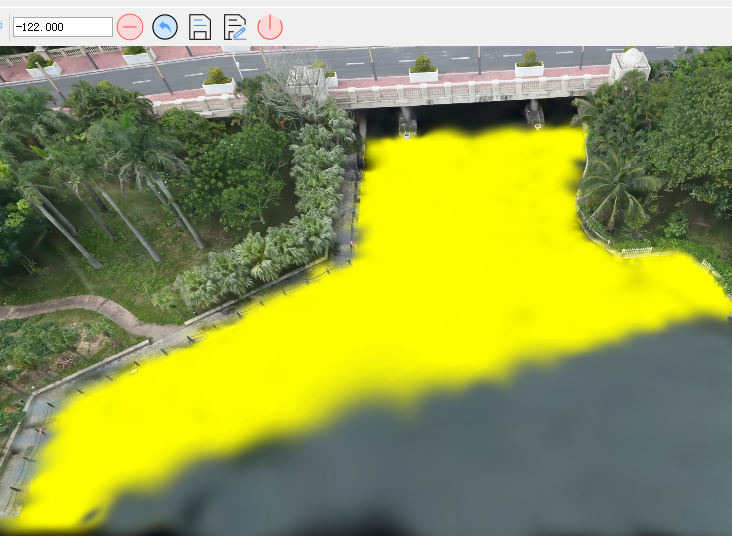The width and height of the screenshot is (732, 536).
Task: Click the red minus circle icon
Action: click(130, 27)
